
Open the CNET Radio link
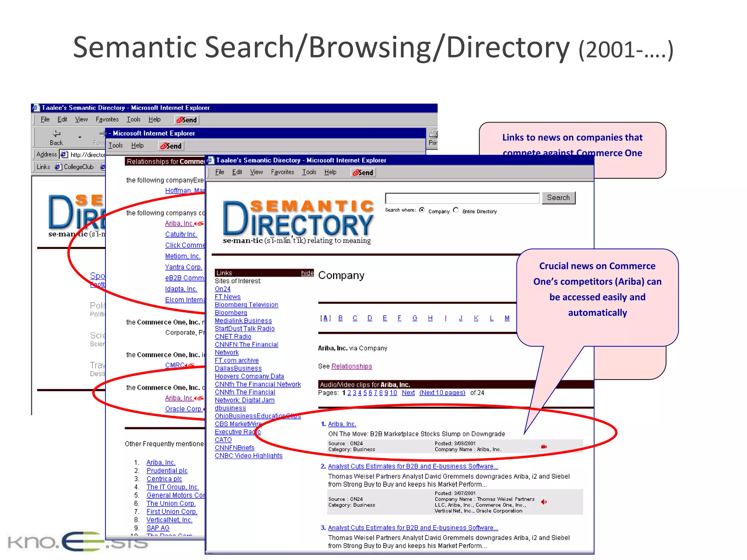(233, 337)
